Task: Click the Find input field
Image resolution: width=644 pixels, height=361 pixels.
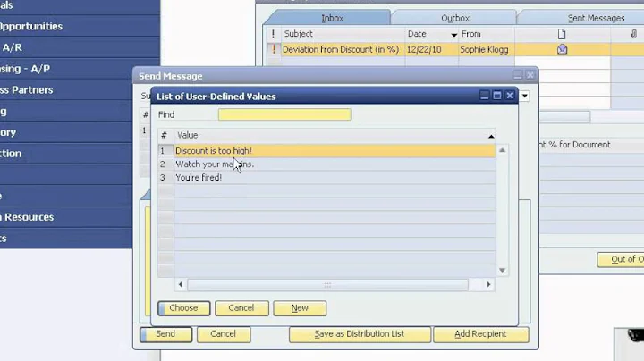Action: click(x=284, y=114)
